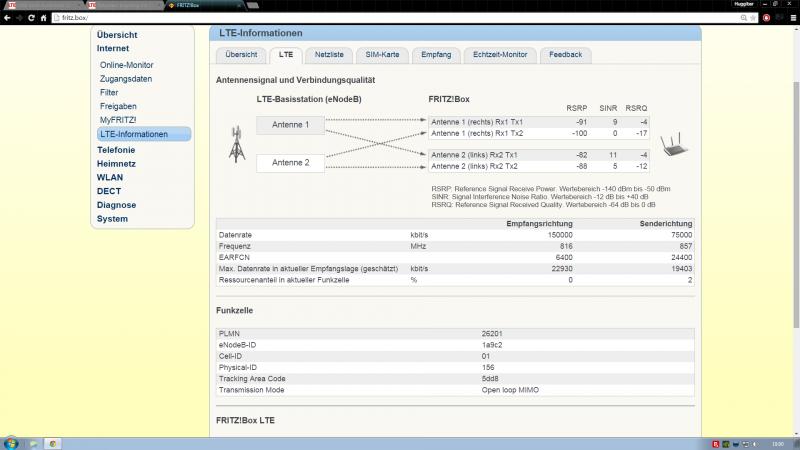Click the new tab button
Viewport: 800px width, 450px height.
pyautogui.click(x=253, y=5)
